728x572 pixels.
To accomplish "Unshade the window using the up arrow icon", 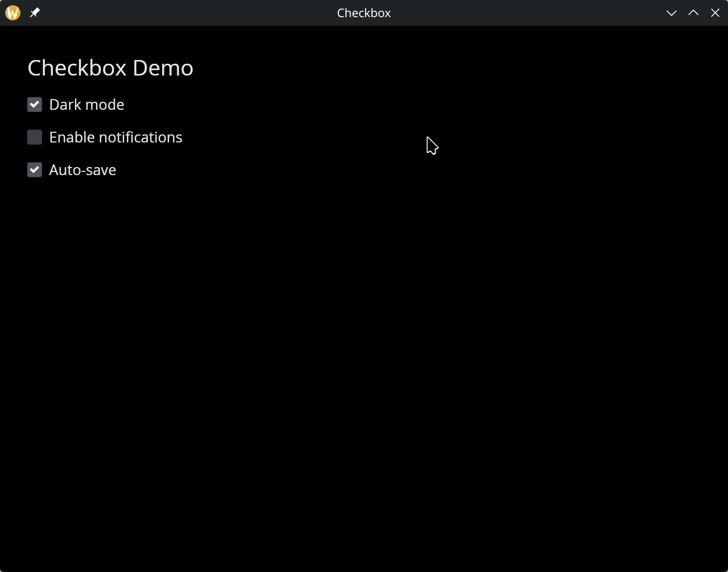I will tap(693, 12).
